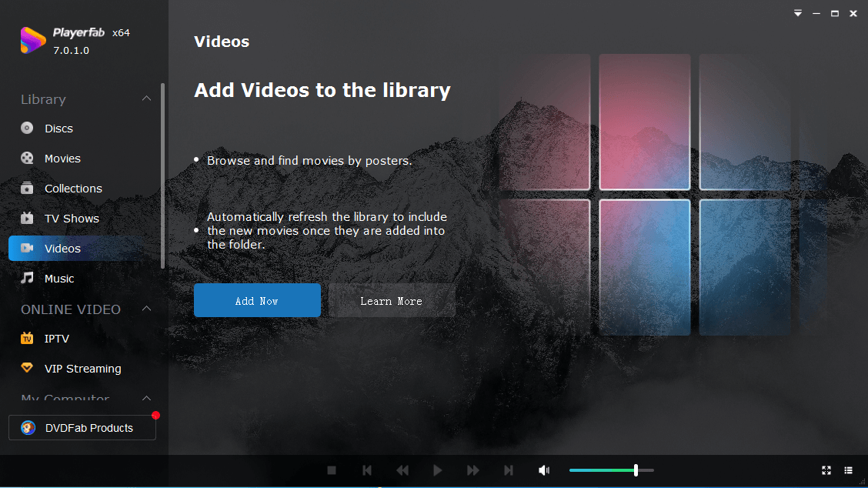Click the Movies film reel icon
The width and height of the screenshot is (868, 488).
pos(27,158)
